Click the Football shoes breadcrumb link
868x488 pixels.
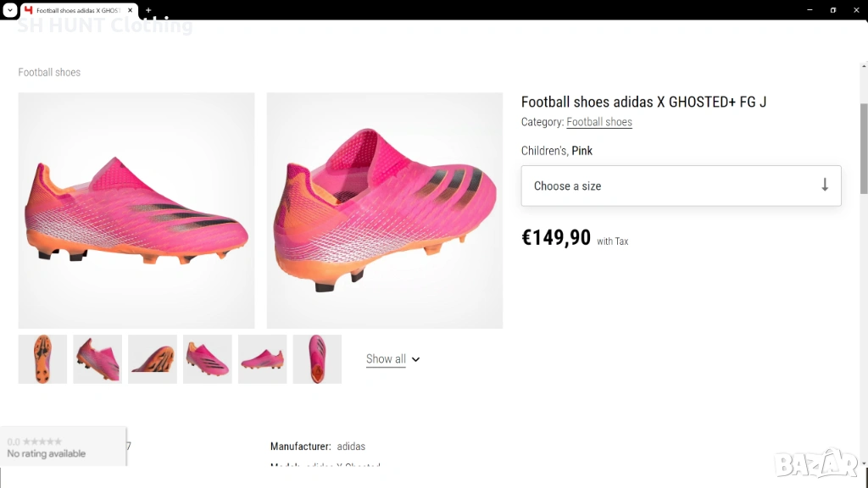click(x=49, y=73)
